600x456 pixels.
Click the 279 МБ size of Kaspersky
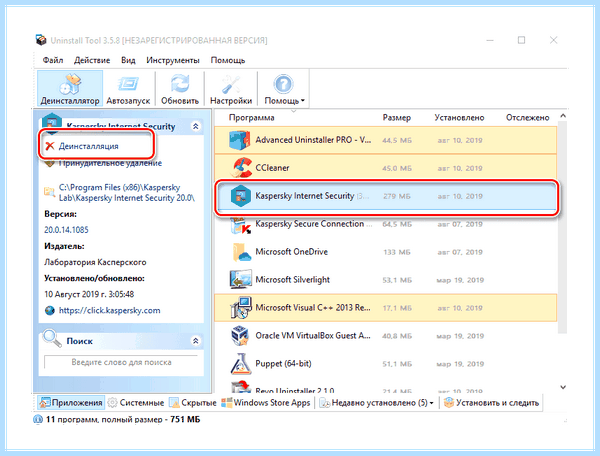pyautogui.click(x=397, y=196)
